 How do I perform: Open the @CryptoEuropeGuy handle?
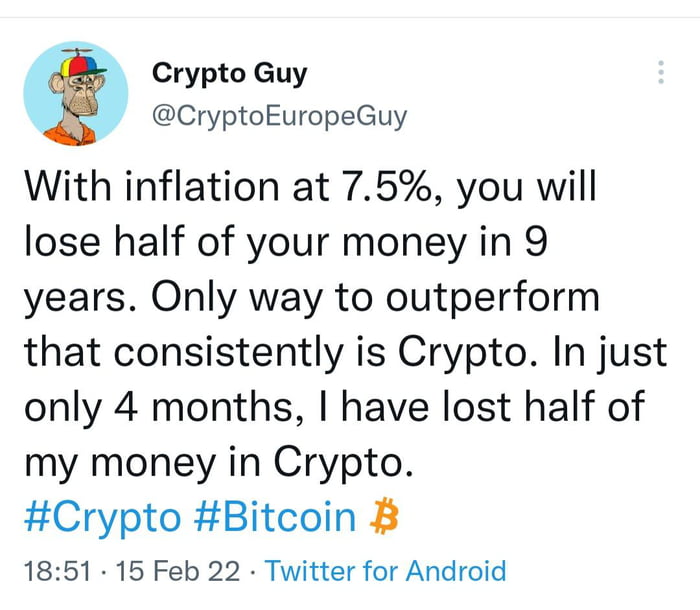pos(279,116)
